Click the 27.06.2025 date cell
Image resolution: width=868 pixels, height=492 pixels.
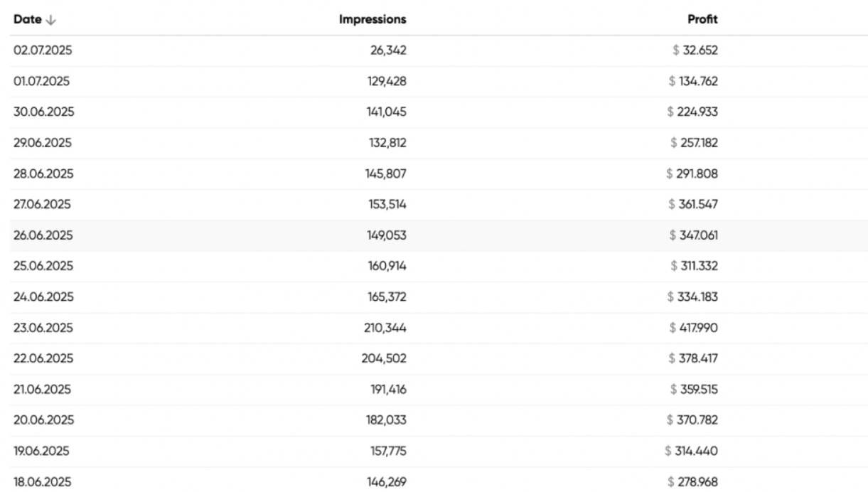[x=43, y=204]
